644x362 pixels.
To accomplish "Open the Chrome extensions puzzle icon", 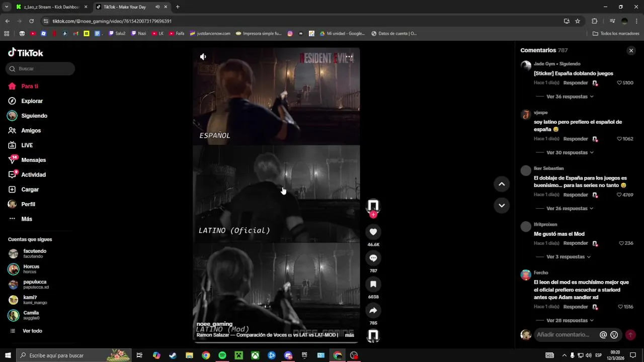I will (594, 21).
